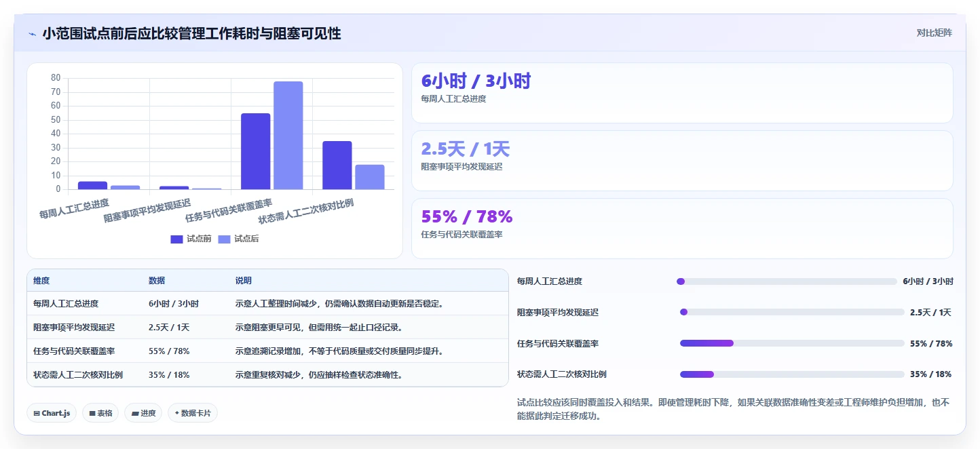This screenshot has width=980, height=449.
Task: Click the 维度 column header
Action: point(41,281)
